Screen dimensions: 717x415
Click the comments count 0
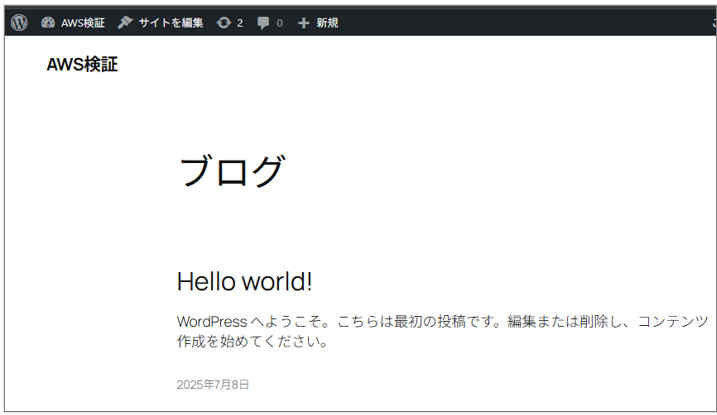click(279, 23)
